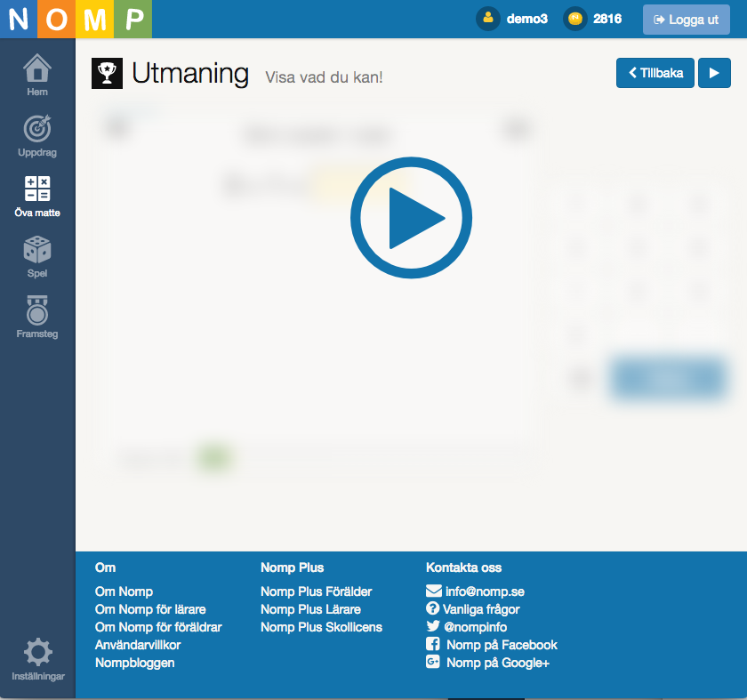Click the small play arrow next to Tillbaka
The width and height of the screenshot is (747, 700).
(714, 73)
